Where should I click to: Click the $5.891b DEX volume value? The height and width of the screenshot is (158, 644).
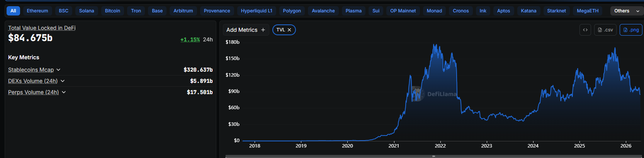click(201, 81)
